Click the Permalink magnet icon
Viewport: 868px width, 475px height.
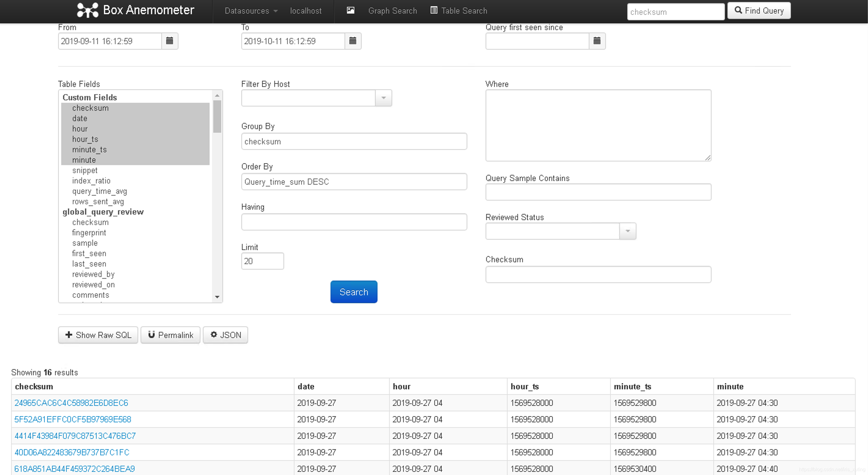coord(151,334)
